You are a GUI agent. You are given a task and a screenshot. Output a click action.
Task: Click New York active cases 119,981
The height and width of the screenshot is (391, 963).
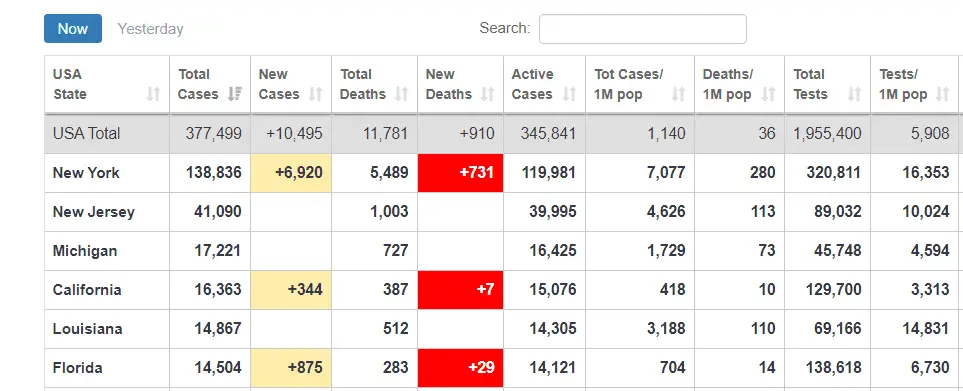pyautogui.click(x=549, y=172)
